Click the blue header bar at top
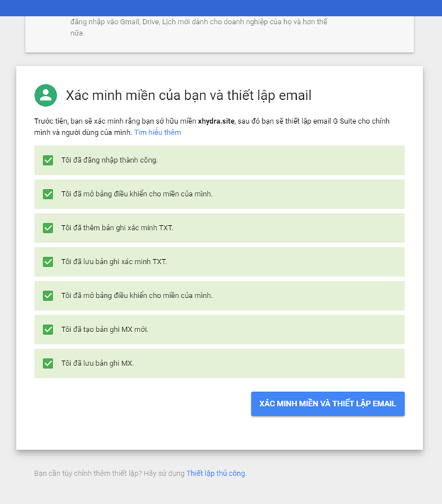 221,7
